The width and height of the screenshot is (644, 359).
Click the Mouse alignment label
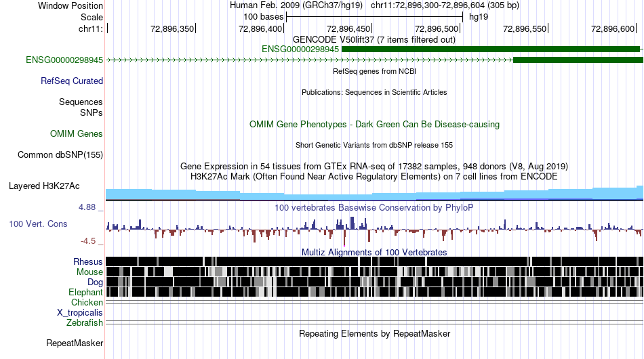pos(89,272)
